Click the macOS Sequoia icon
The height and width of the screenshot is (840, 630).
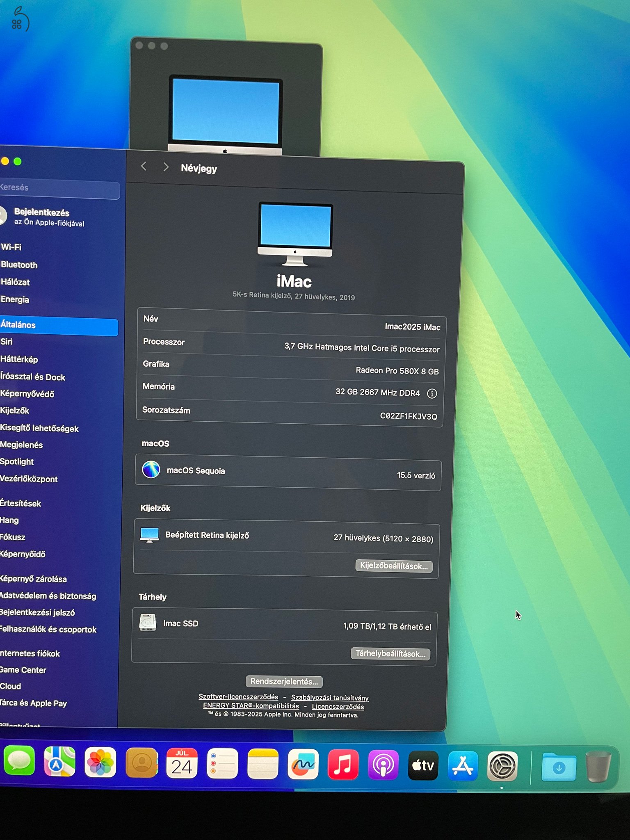(x=151, y=470)
